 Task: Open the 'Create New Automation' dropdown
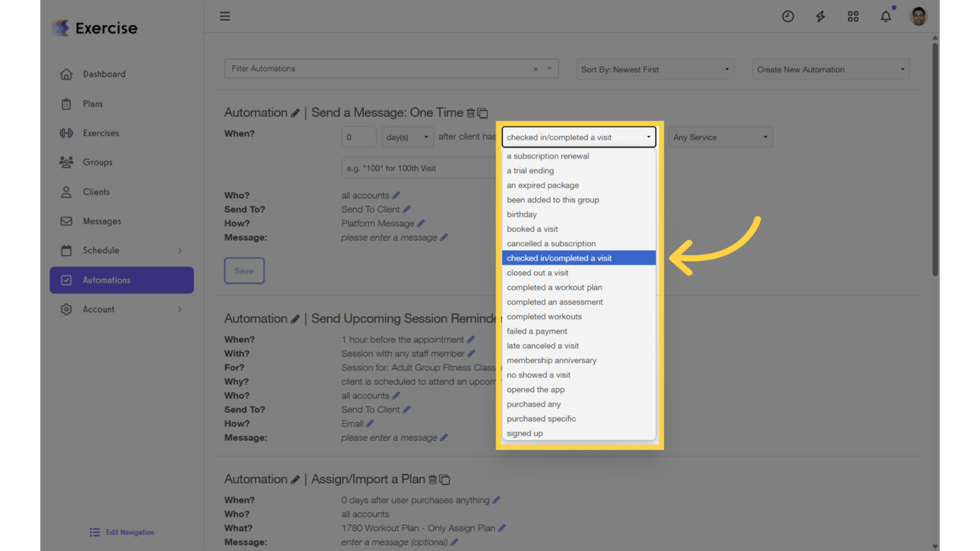830,69
